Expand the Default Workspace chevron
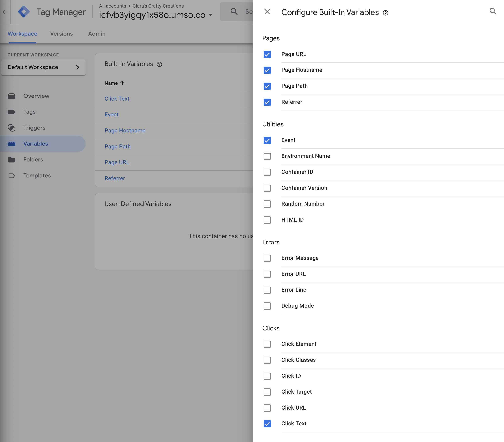504x442 pixels. pyautogui.click(x=78, y=67)
